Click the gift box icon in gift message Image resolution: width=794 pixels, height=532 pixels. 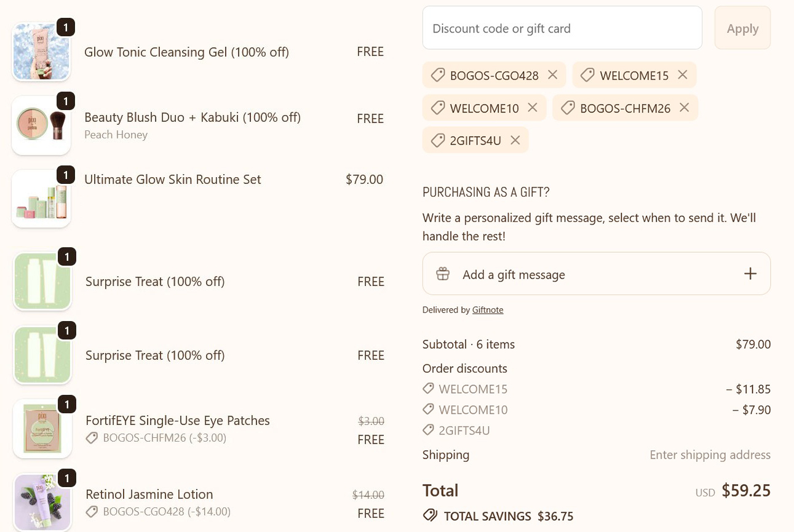[x=443, y=274]
